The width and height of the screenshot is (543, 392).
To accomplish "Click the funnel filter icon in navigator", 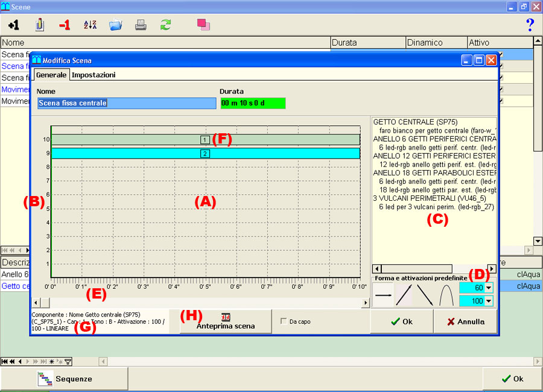I will (x=68, y=361).
